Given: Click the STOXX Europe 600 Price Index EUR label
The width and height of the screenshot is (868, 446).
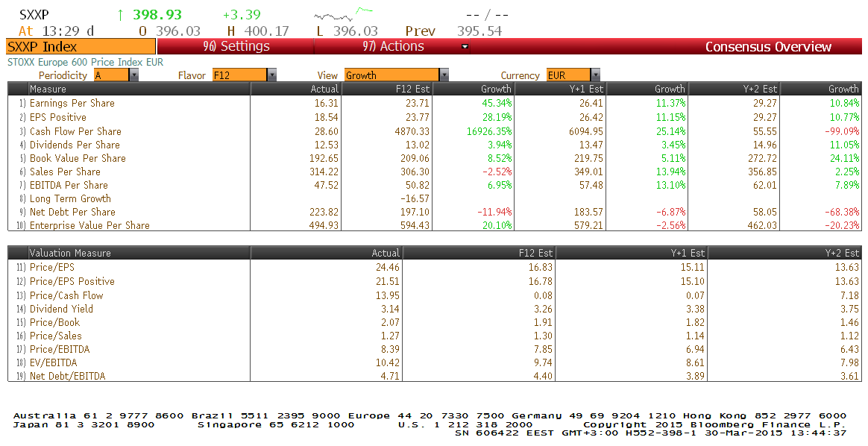Looking at the screenshot, I should coord(85,62).
